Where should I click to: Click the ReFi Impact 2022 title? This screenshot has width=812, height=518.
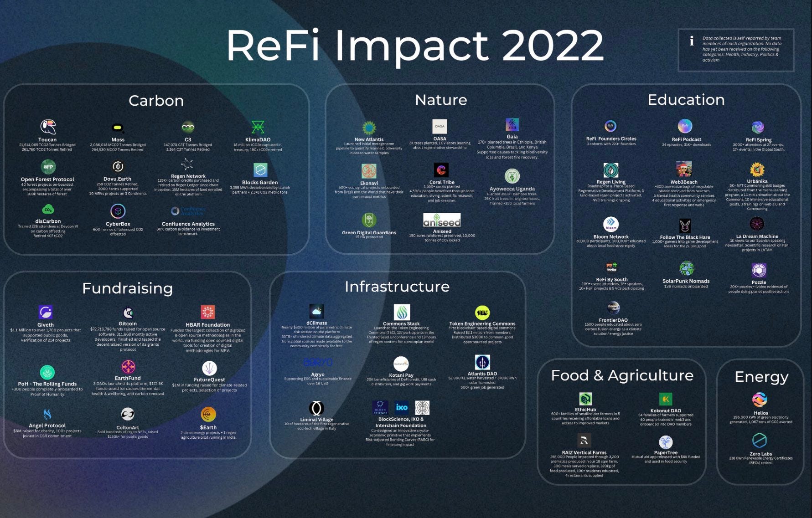tap(415, 46)
